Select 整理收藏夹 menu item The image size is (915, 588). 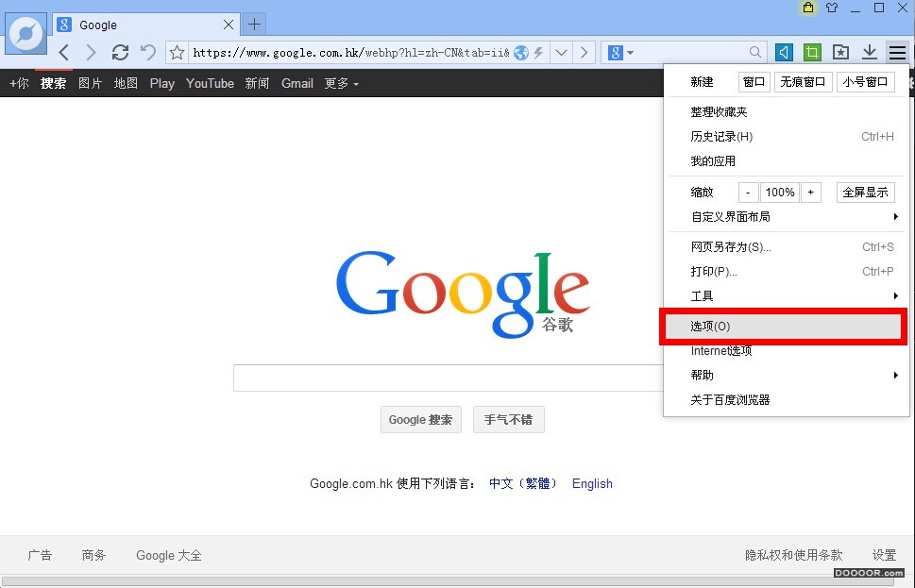[x=787, y=112]
